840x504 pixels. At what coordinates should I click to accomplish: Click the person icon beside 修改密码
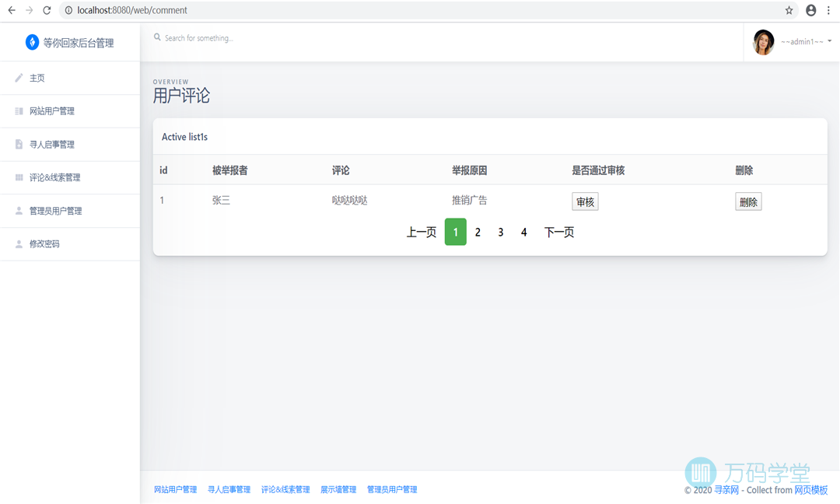click(19, 244)
